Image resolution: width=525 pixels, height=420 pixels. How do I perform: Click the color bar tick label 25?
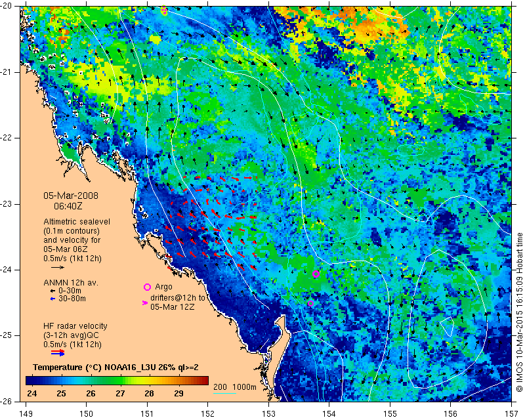[x=61, y=394]
